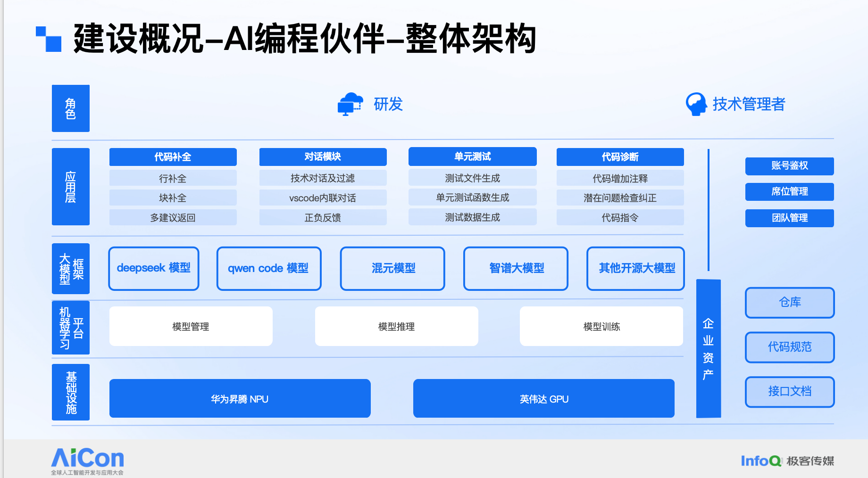This screenshot has height=478, width=868.
Task: Select the 代码诊断 header block
Action: point(620,157)
